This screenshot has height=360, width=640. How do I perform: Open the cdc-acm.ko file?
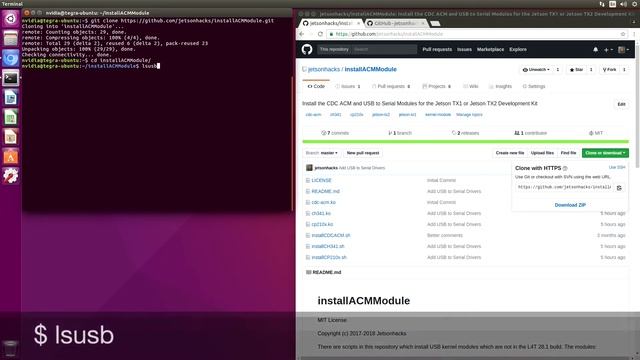pos(323,202)
